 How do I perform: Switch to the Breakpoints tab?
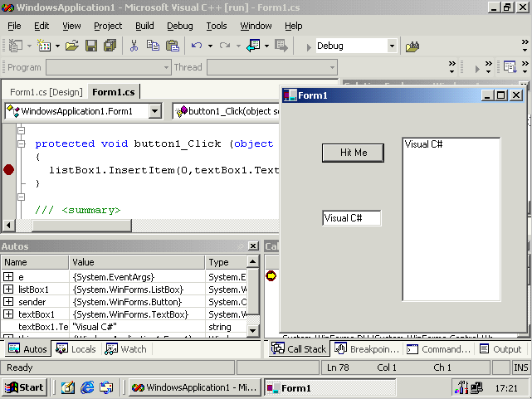tap(367, 349)
